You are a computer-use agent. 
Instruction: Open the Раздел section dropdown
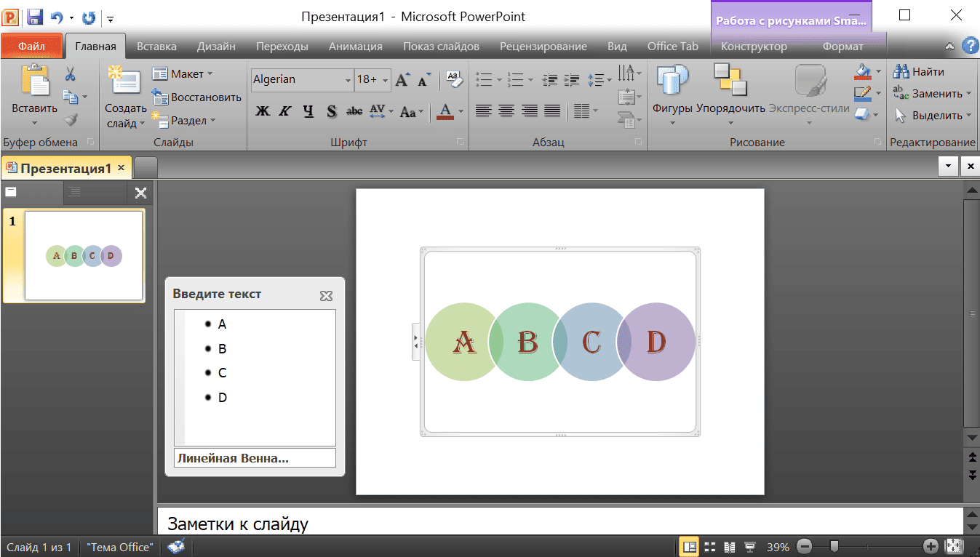(184, 121)
